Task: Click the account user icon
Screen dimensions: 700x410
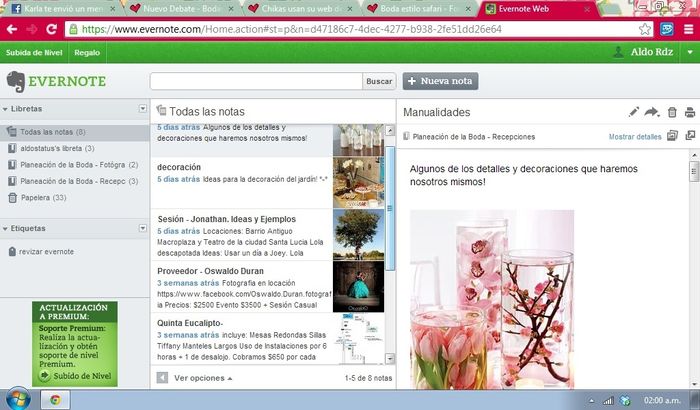Action: pos(618,52)
